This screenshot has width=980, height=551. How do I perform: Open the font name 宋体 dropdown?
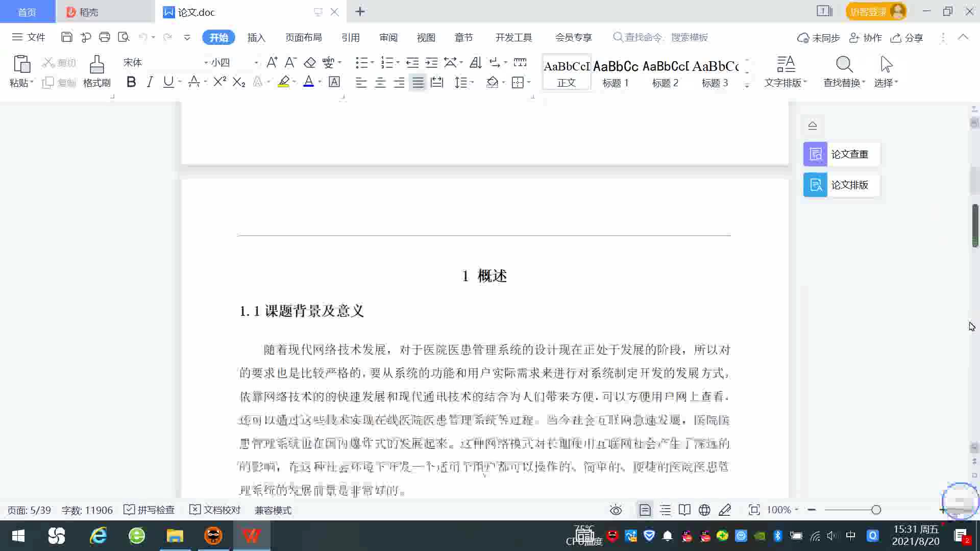pos(206,62)
